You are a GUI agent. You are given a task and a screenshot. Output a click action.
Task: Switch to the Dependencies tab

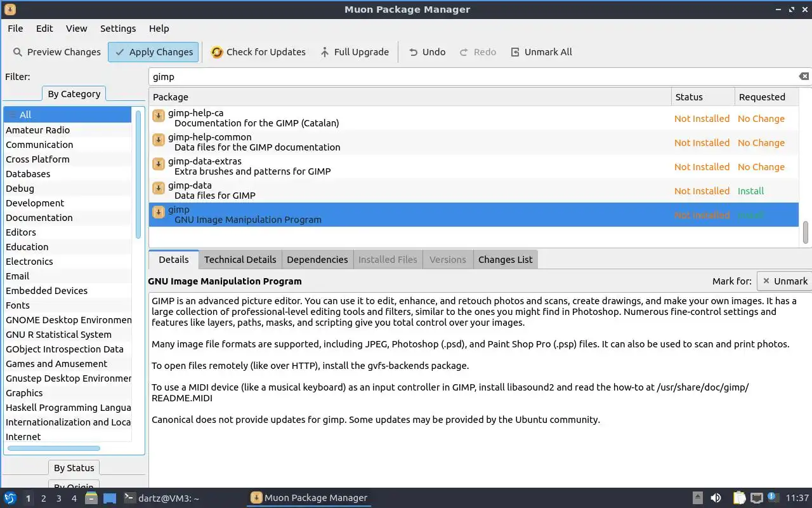[317, 260]
